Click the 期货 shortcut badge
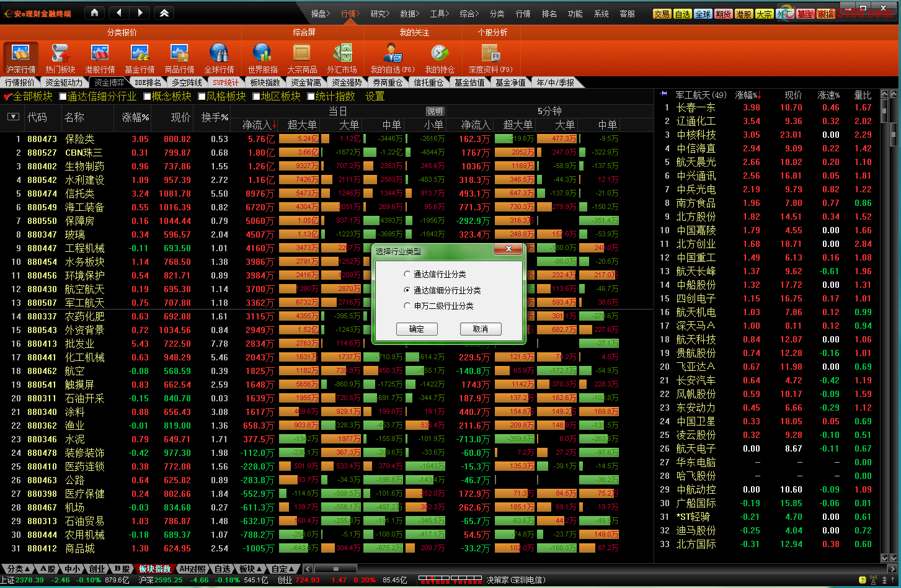 723,14
